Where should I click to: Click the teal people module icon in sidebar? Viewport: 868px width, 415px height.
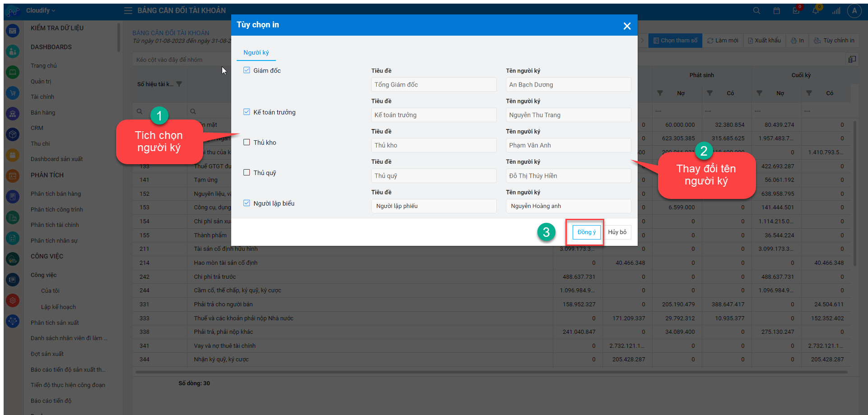[x=13, y=51]
